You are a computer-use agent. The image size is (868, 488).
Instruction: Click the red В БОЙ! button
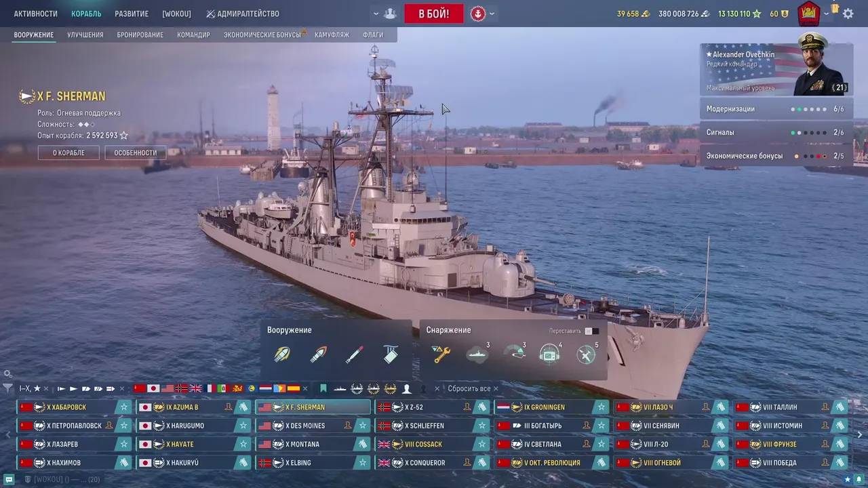click(434, 14)
